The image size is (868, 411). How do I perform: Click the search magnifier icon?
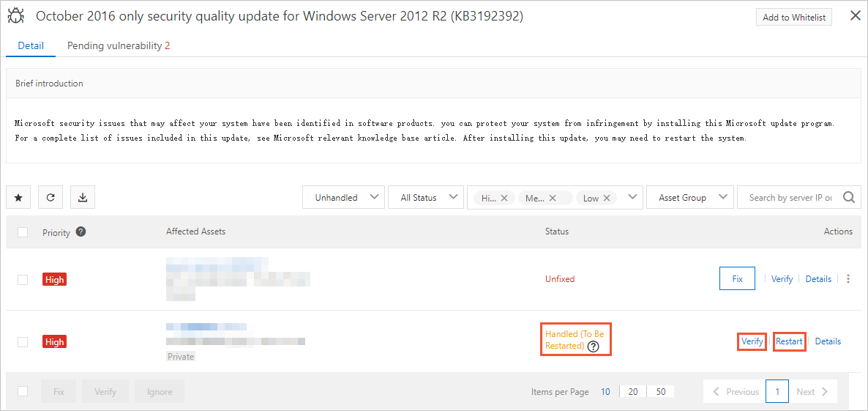849,197
